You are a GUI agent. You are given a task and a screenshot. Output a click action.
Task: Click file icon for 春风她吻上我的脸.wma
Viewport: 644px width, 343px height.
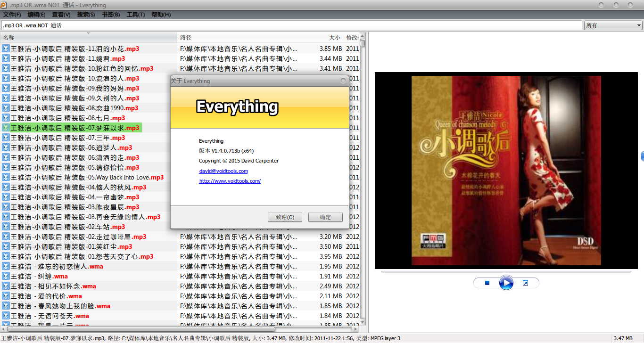(6, 306)
